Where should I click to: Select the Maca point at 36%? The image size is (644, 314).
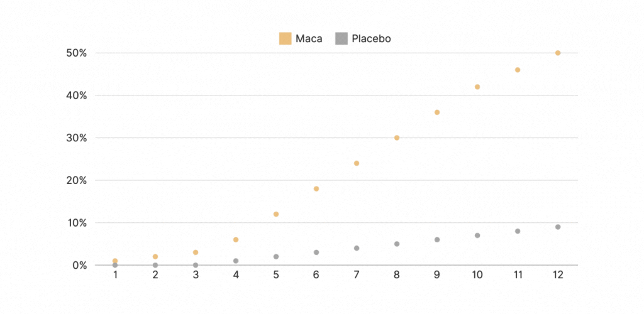click(x=437, y=112)
